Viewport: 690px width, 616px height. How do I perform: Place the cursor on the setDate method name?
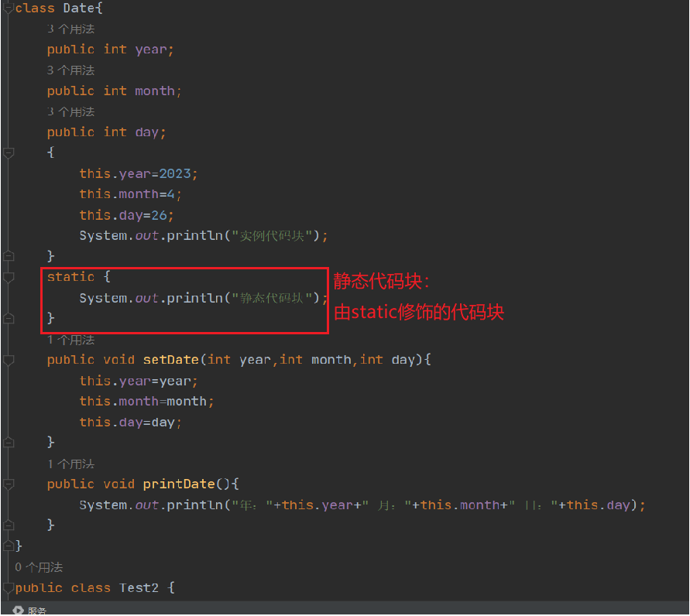(x=170, y=360)
